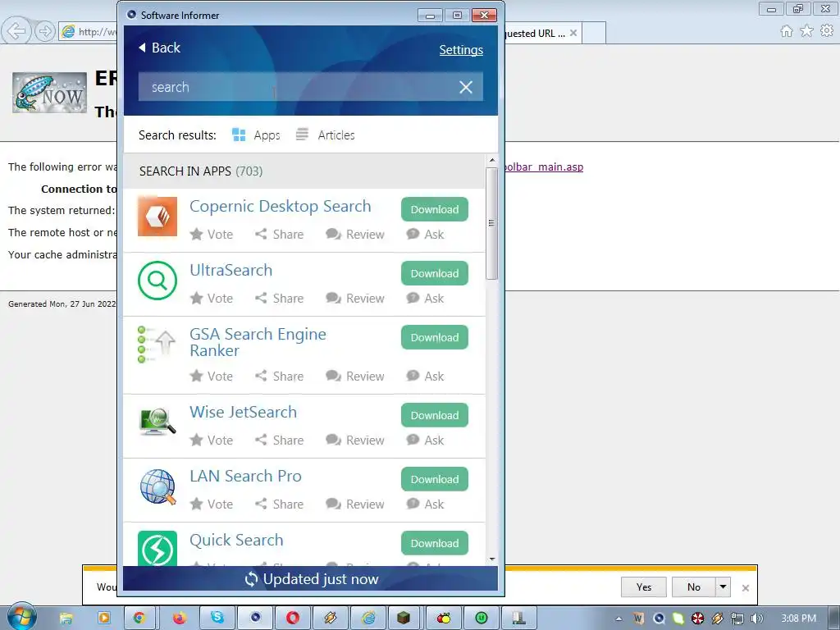Click the scrollbar up arrow in results list
The image size is (840, 630).
click(x=492, y=160)
